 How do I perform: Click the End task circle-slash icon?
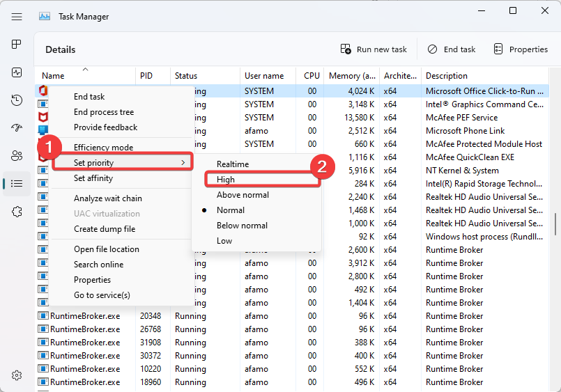click(432, 49)
